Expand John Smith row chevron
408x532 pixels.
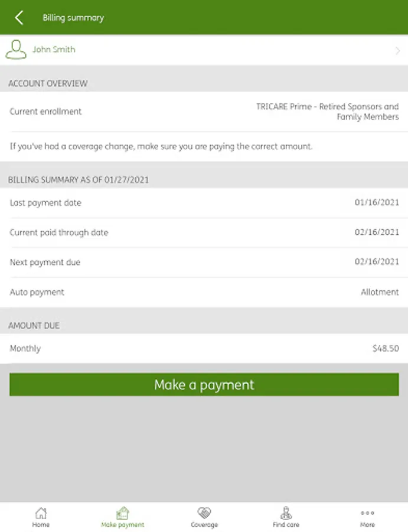(x=397, y=51)
